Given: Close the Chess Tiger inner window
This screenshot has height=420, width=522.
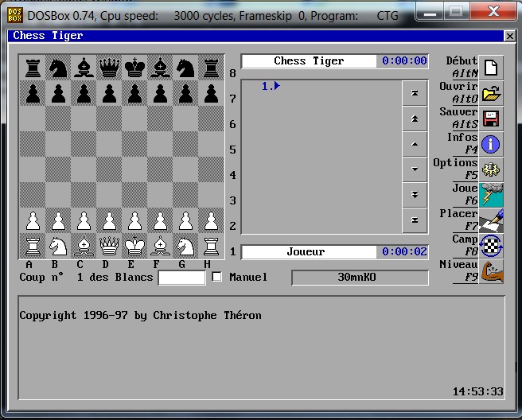Looking at the screenshot, I should [509, 36].
